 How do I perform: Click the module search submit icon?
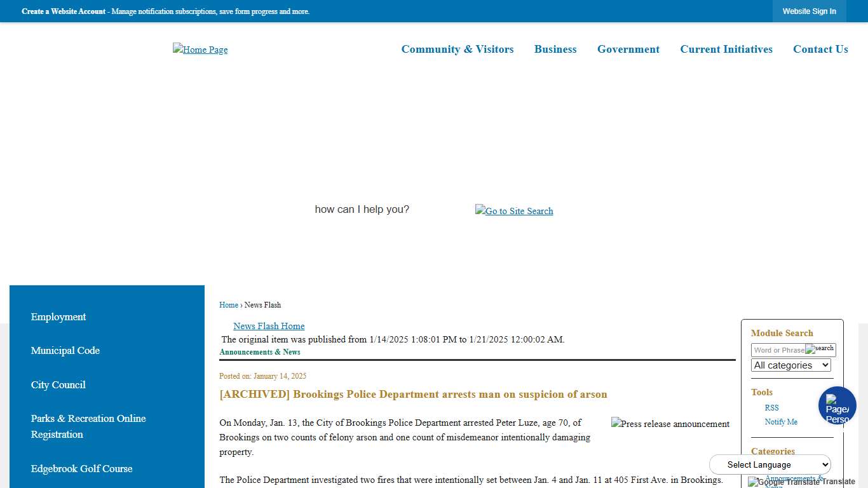(820, 349)
